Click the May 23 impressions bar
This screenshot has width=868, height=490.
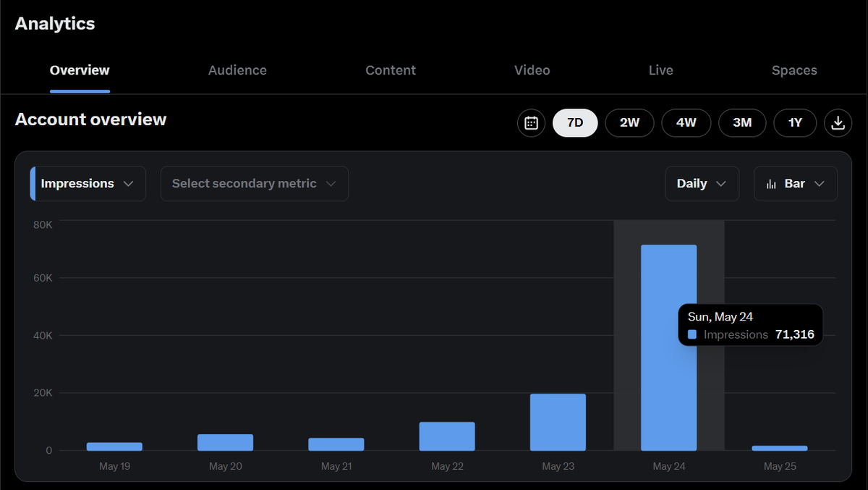pos(558,422)
